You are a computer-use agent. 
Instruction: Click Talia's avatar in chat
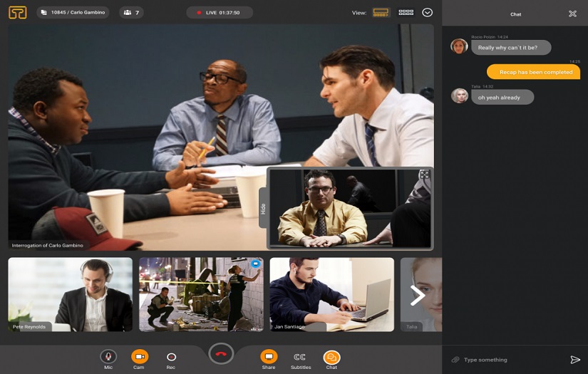pos(460,95)
